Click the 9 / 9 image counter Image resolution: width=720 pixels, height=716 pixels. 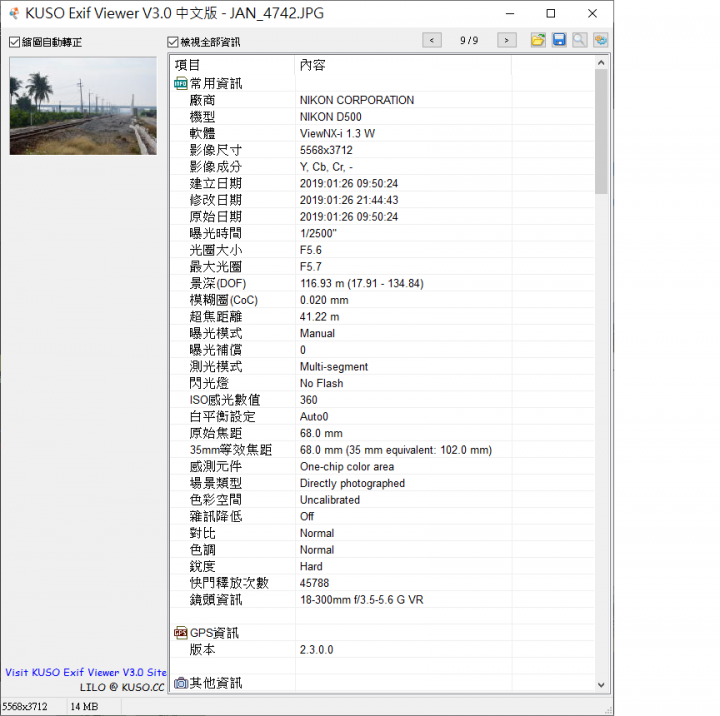pyautogui.click(x=469, y=40)
